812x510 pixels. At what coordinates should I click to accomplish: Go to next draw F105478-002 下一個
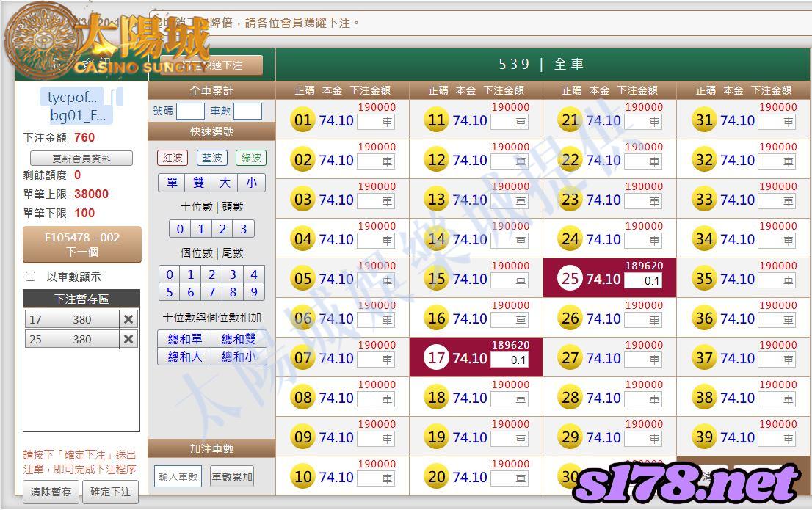tap(82, 244)
